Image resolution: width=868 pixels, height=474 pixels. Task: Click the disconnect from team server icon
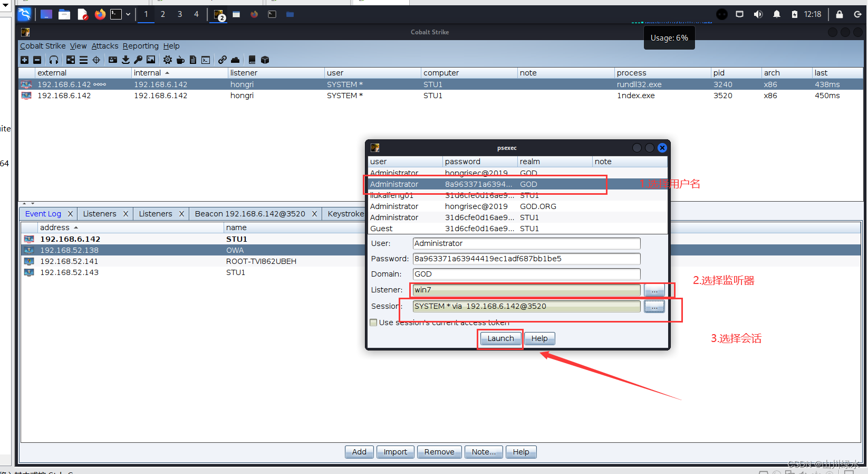(x=37, y=60)
